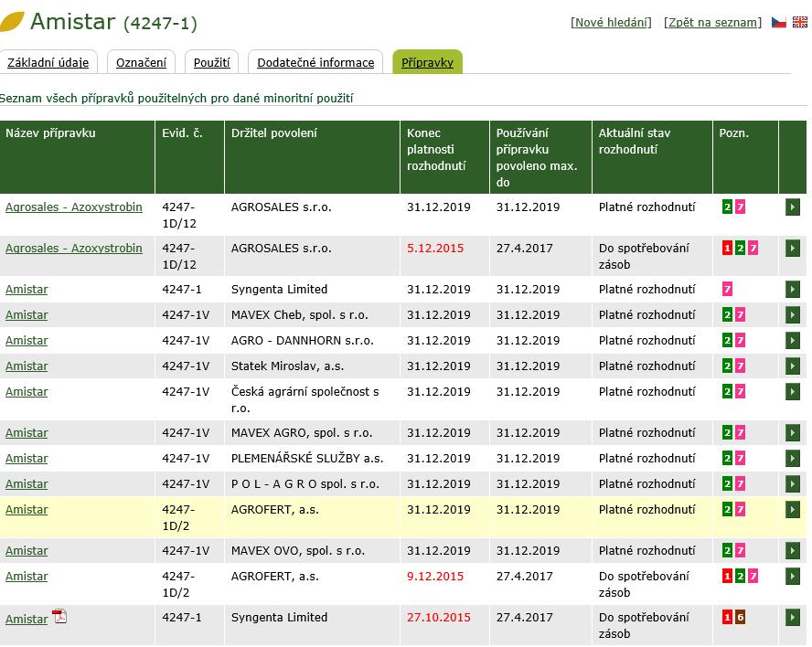
Task: Click green note badge 2 in MAVEX OVO row
Action: (x=728, y=551)
